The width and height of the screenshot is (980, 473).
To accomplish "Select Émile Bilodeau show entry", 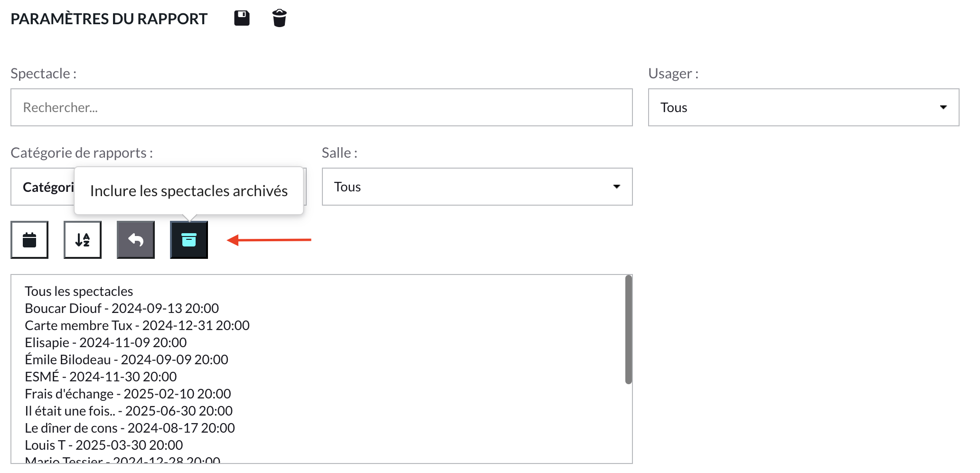I will [x=126, y=359].
